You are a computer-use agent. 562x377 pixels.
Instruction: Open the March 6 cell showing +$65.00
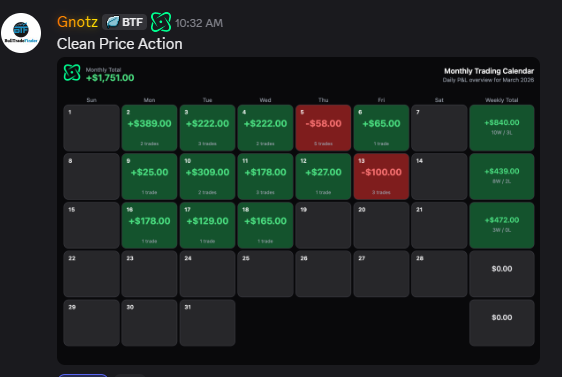click(x=381, y=128)
